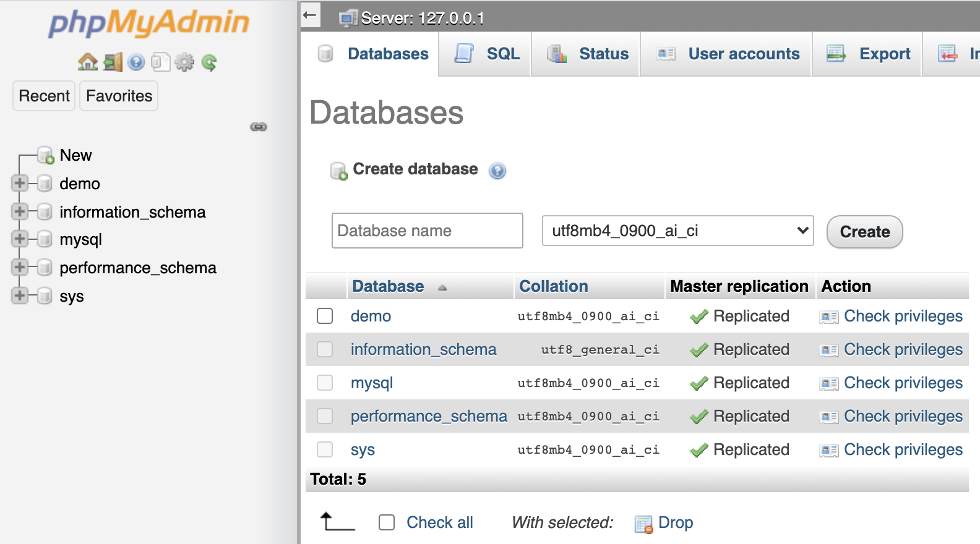Select New in the navigation tree

point(75,155)
